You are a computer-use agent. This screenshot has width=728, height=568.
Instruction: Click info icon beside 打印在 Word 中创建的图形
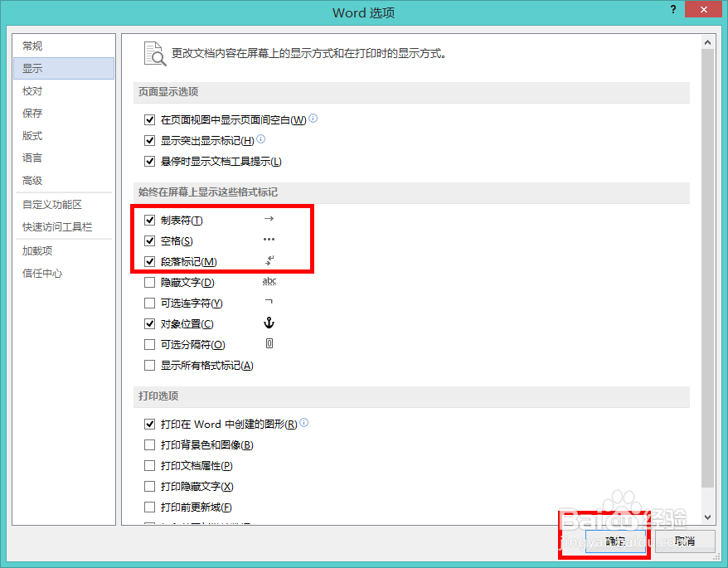(304, 423)
